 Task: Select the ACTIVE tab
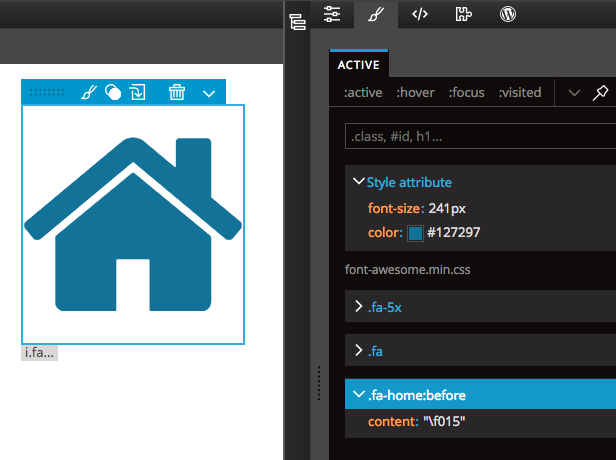pyautogui.click(x=359, y=64)
